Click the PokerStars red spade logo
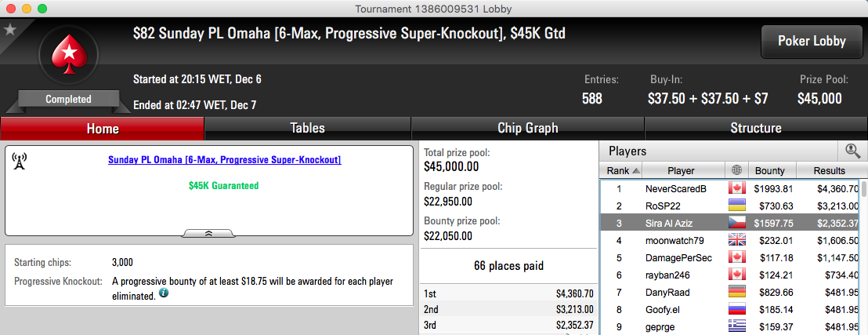Viewport: 868px width, 335px height. [69, 54]
